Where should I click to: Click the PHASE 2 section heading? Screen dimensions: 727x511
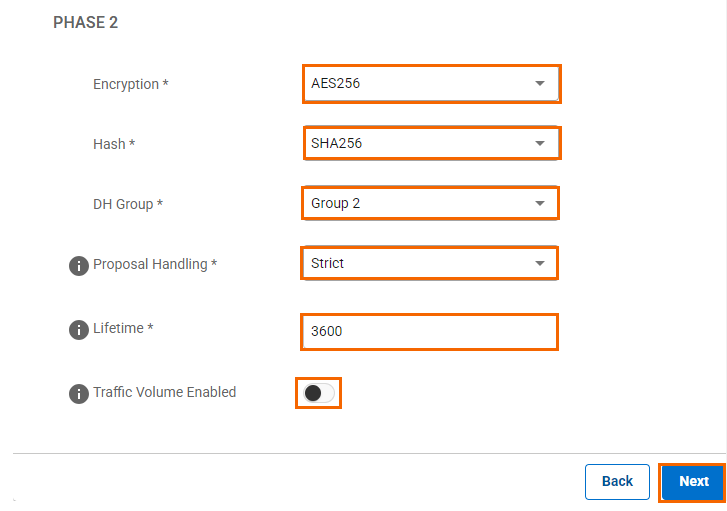click(85, 22)
